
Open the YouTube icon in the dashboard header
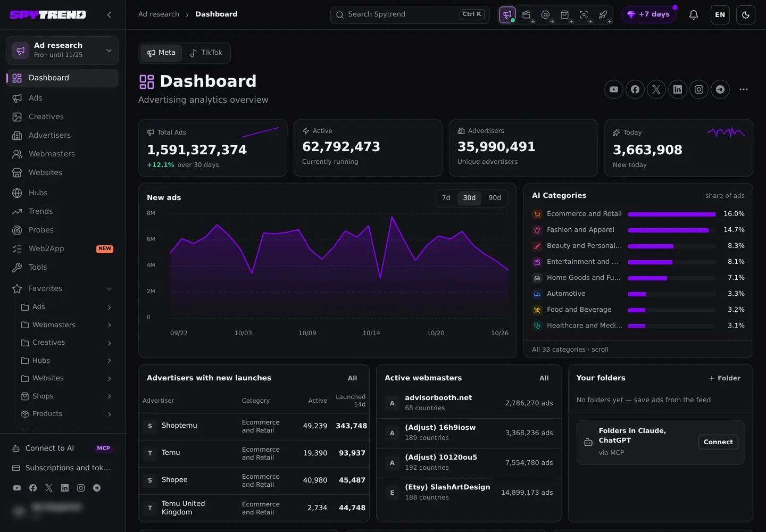click(x=614, y=89)
